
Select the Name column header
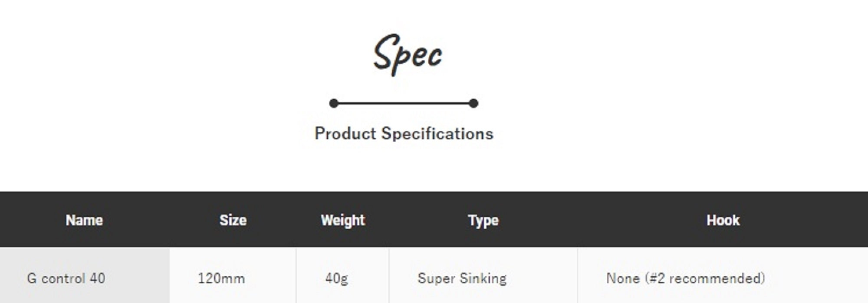[84, 220]
